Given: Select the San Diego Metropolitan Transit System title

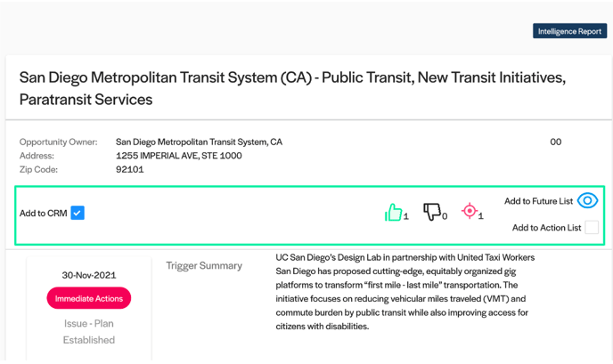Looking at the screenshot, I should [x=292, y=88].
